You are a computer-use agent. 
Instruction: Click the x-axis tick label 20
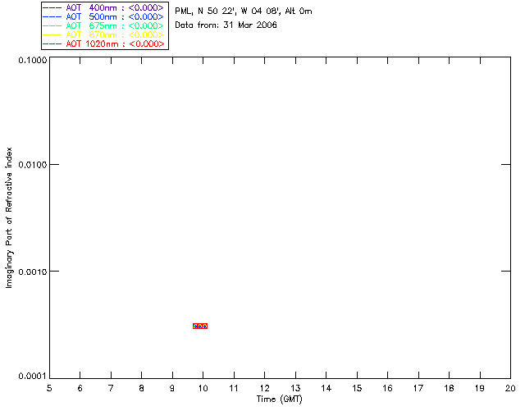coord(510,388)
